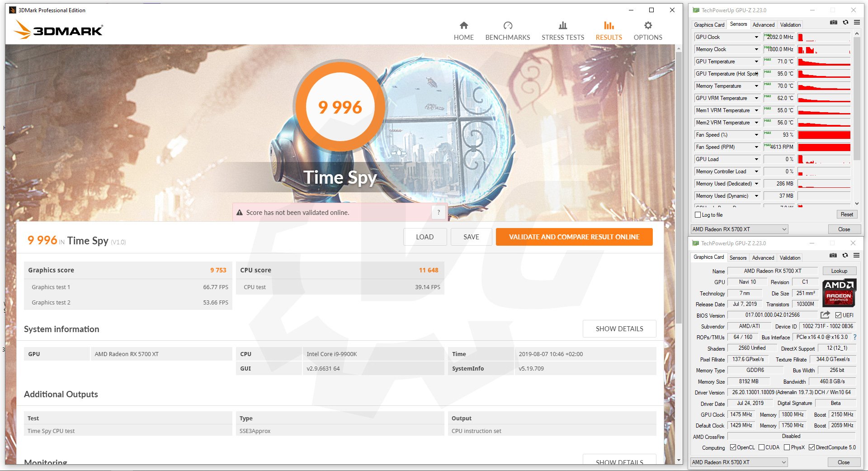Image resolution: width=868 pixels, height=471 pixels.
Task: Click 3DMark title bar app icon
Action: (12, 10)
